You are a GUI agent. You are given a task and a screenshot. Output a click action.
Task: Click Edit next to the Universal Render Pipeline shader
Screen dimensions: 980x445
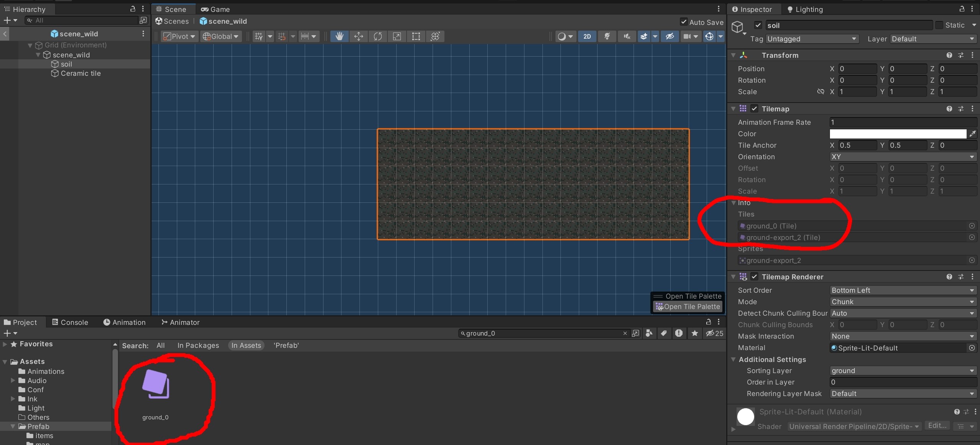[x=937, y=426]
